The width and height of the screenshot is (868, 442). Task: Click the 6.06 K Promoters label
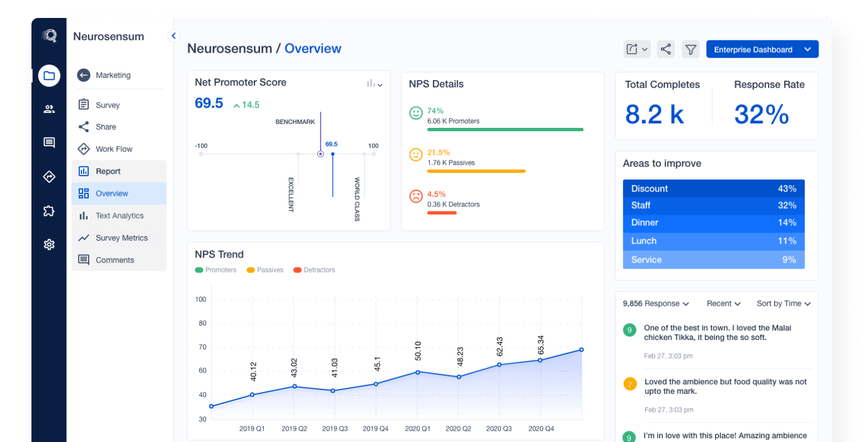point(453,121)
